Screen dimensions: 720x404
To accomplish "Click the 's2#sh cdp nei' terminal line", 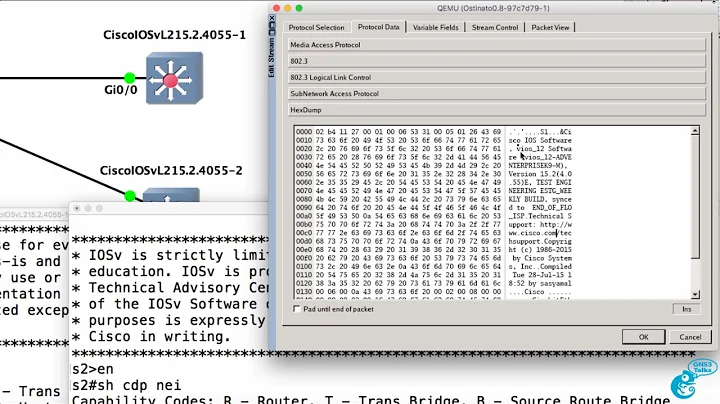I will point(126,385).
